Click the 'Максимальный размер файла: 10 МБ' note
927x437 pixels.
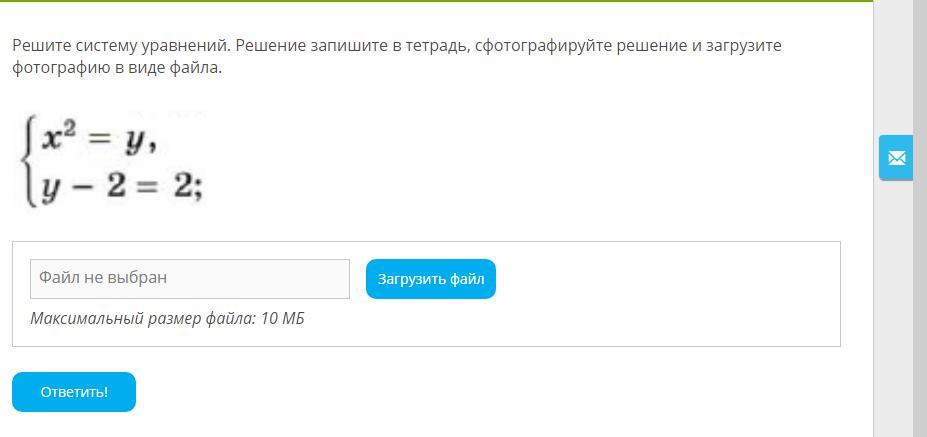click(167, 319)
